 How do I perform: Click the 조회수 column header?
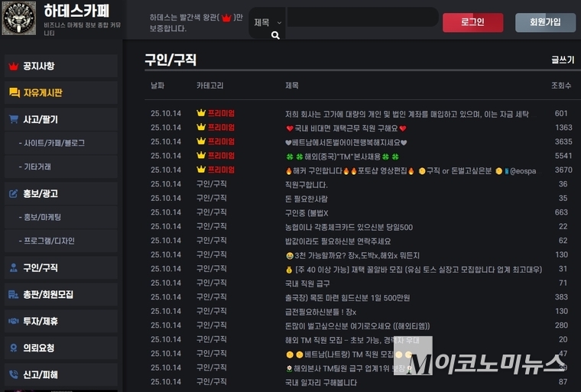pos(560,85)
